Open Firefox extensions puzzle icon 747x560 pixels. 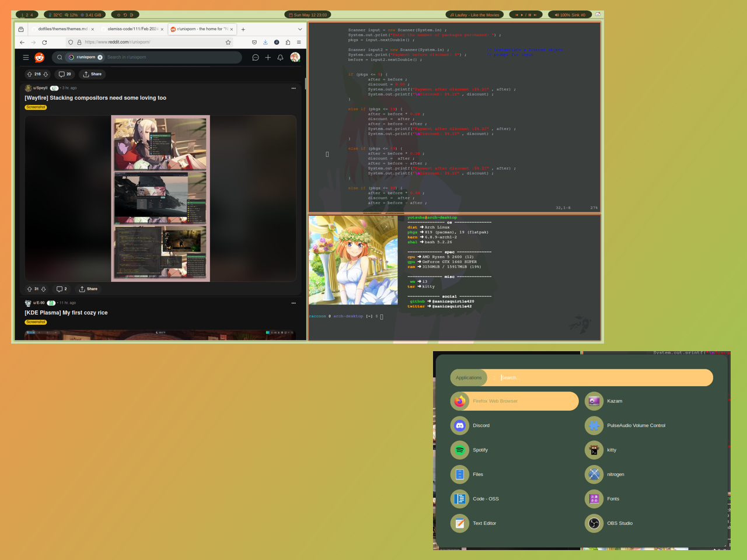pyautogui.click(x=288, y=42)
